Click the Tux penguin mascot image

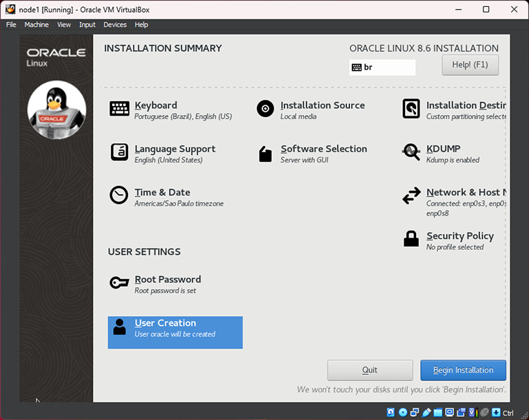(56, 109)
